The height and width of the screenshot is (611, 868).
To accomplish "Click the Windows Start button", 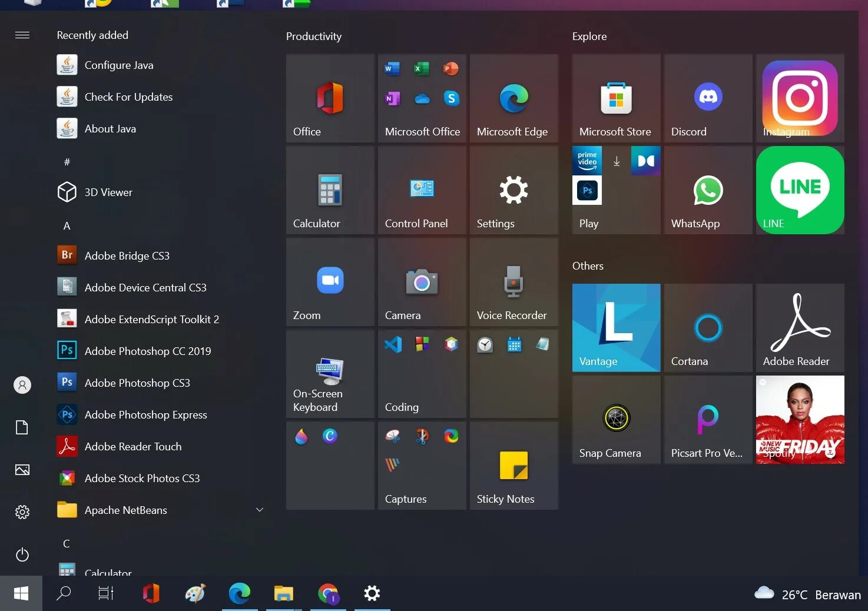I will [x=21, y=593].
